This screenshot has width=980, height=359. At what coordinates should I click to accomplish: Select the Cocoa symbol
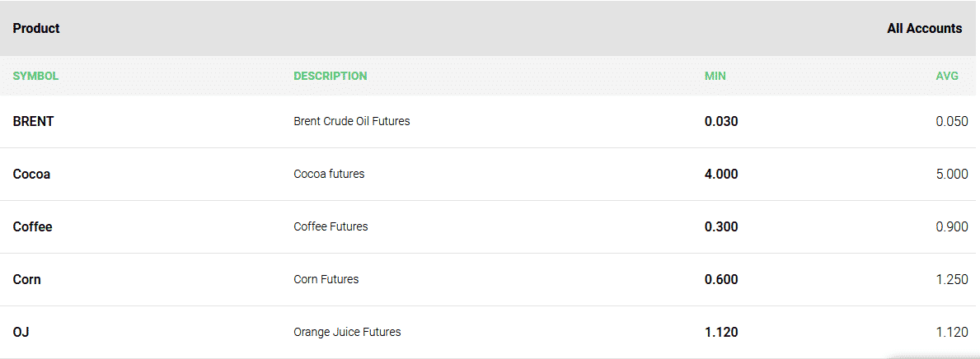[x=31, y=175]
